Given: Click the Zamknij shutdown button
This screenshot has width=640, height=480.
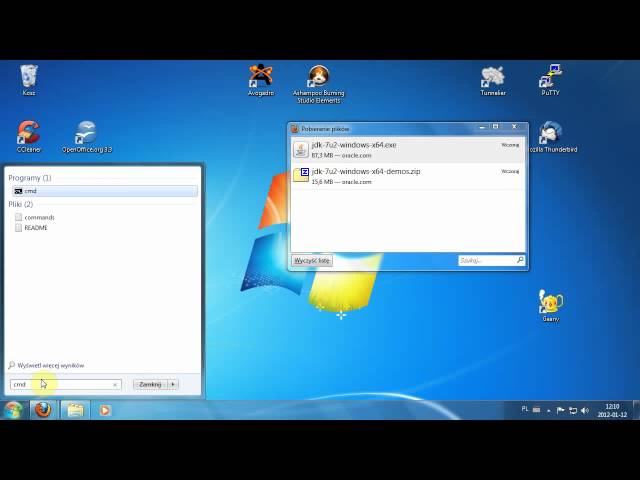Looking at the screenshot, I should tap(150, 384).
